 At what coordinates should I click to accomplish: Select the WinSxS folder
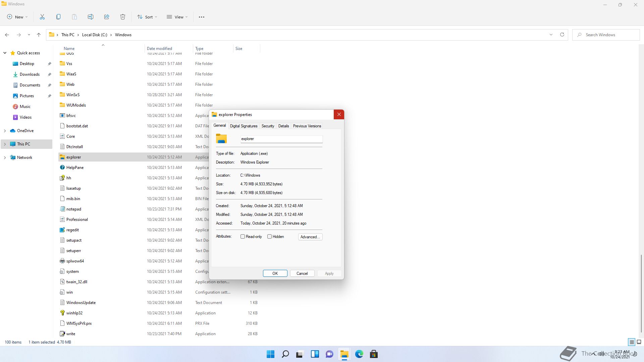[73, 95]
